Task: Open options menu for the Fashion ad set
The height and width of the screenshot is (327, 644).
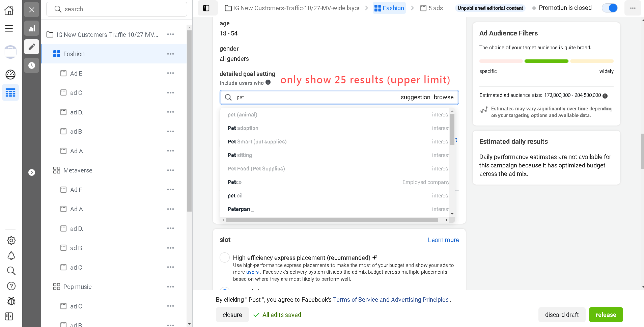Action: (x=170, y=54)
